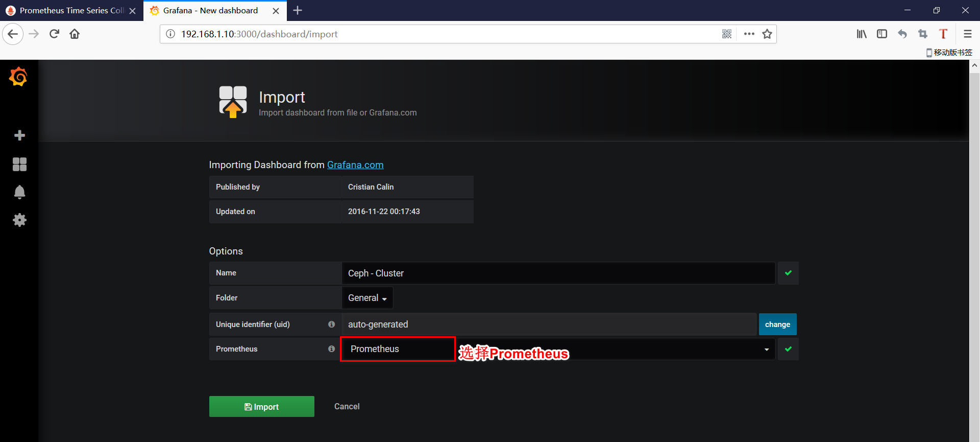Image resolution: width=980 pixels, height=442 pixels.
Task: Open the Create plus menu icon
Action: pyautogui.click(x=19, y=135)
